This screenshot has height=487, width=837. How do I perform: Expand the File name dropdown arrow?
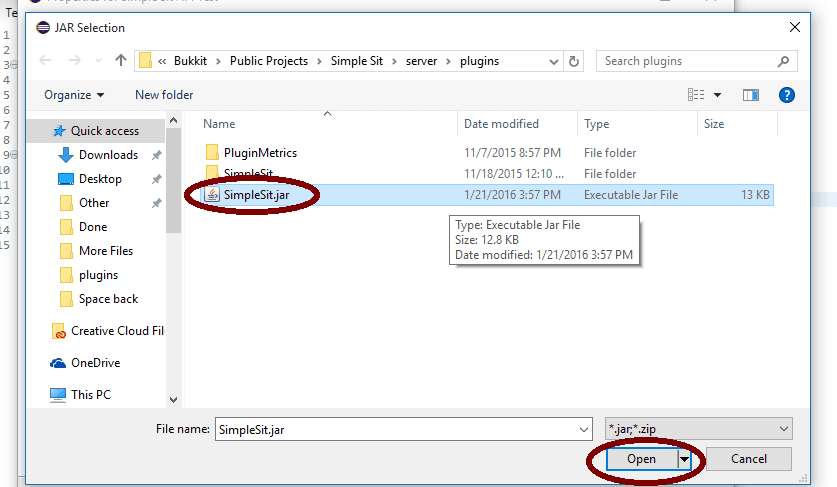[583, 430]
